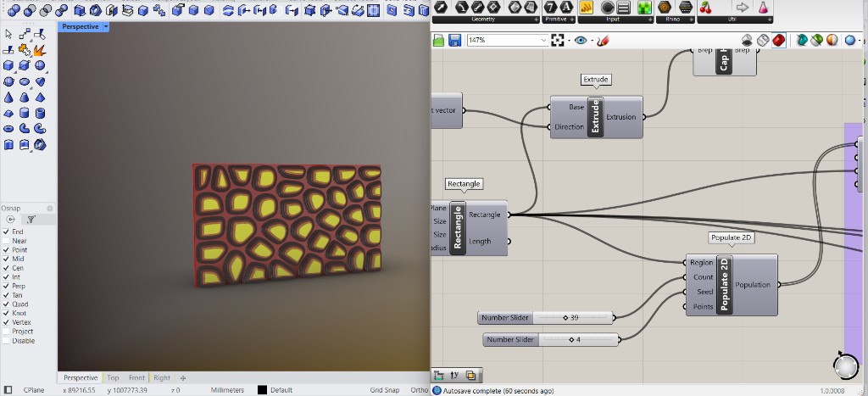The height and width of the screenshot is (396, 868).
Task: Open the Perspective viewport dropdown arrow
Action: click(106, 26)
